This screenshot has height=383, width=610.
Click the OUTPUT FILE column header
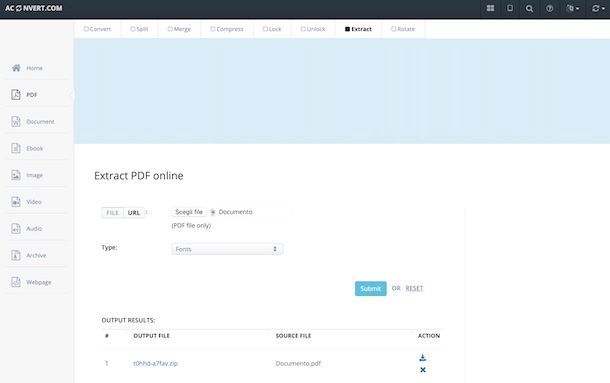(x=151, y=336)
